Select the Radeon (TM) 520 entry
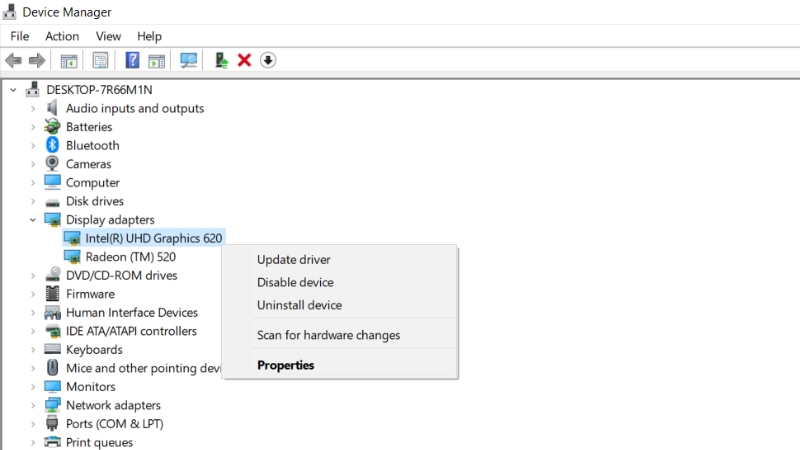This screenshot has height=450, width=800. pos(131,257)
